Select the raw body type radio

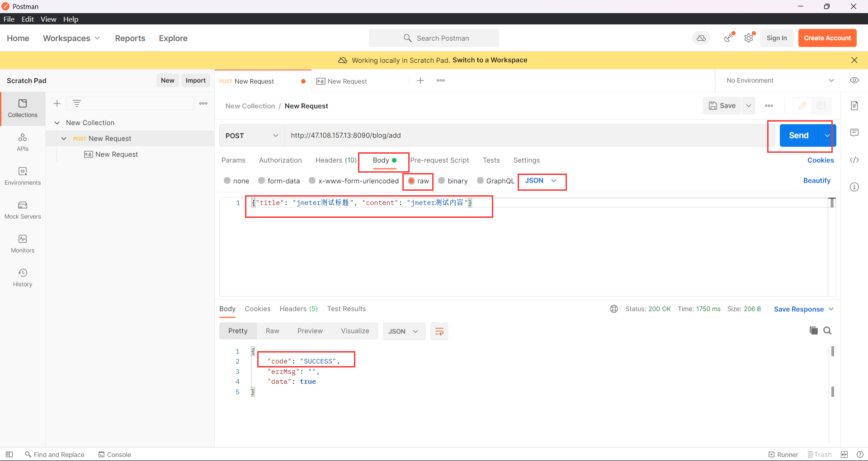tap(411, 180)
